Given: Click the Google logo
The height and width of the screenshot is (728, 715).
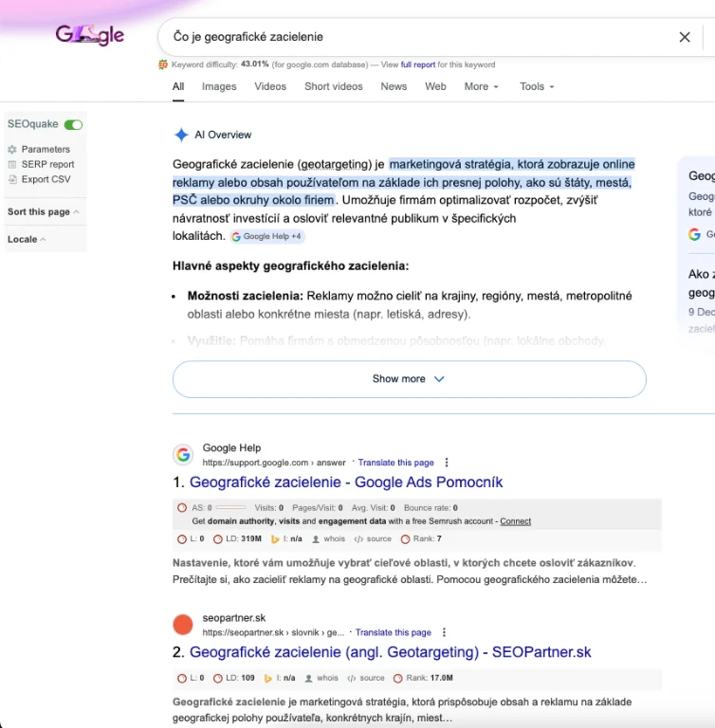Looking at the screenshot, I should click(x=90, y=36).
